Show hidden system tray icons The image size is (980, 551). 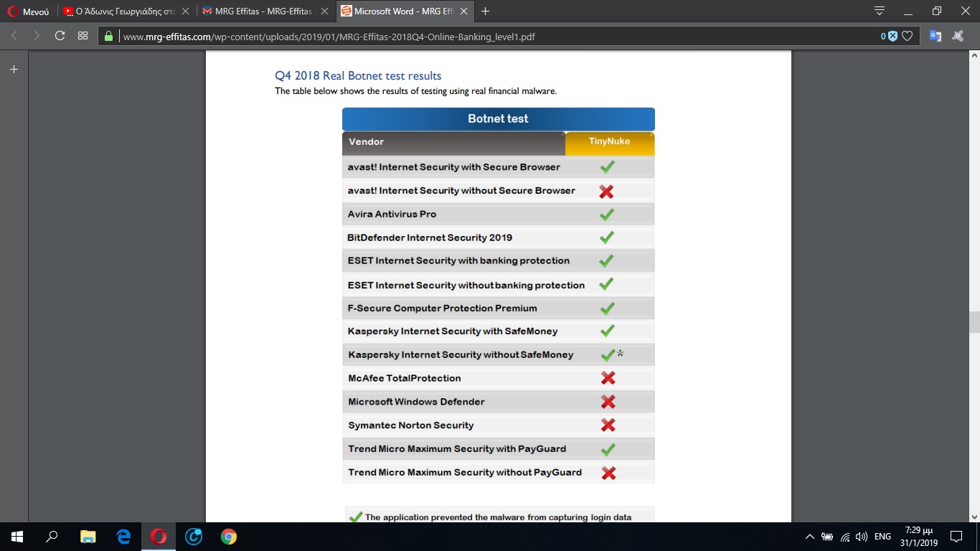click(810, 537)
